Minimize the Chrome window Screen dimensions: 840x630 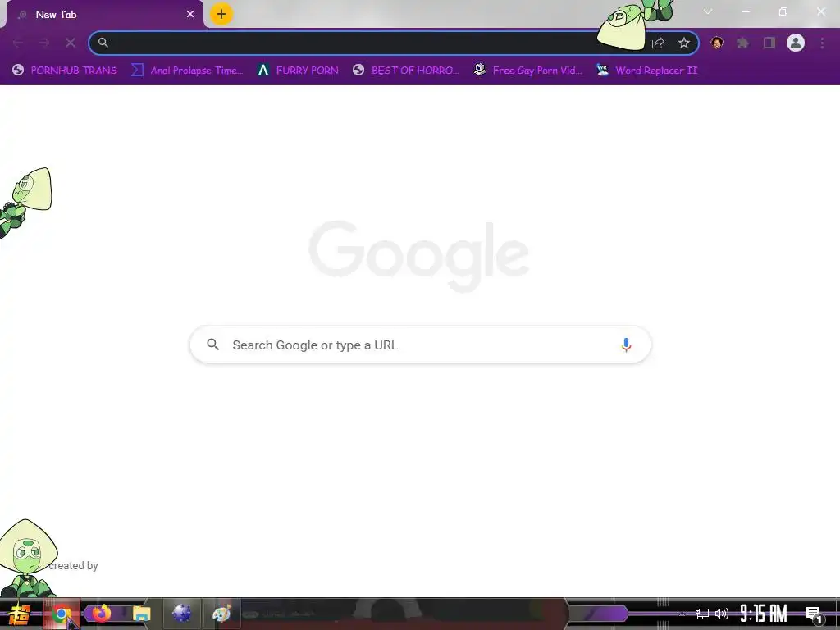pyautogui.click(x=745, y=11)
